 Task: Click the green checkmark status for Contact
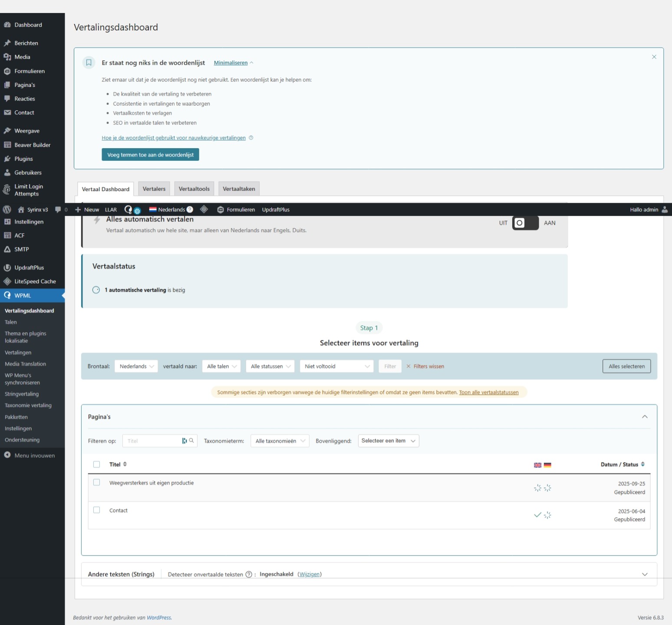click(x=537, y=515)
